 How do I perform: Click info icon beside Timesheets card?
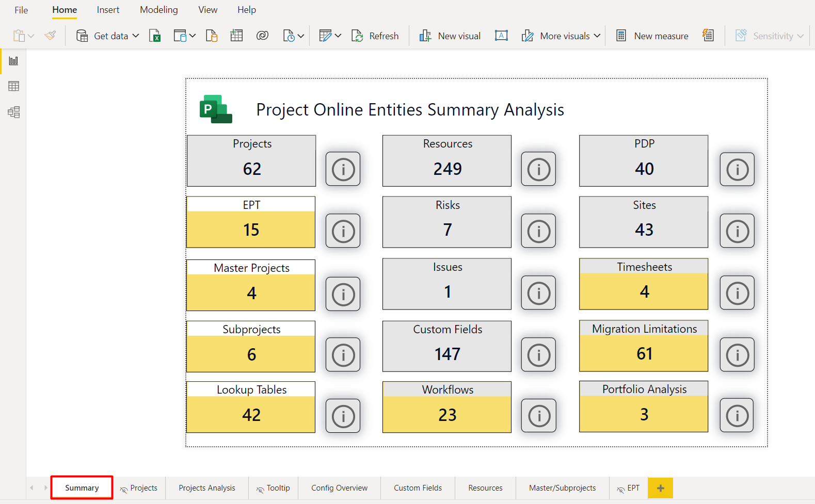coord(738,293)
